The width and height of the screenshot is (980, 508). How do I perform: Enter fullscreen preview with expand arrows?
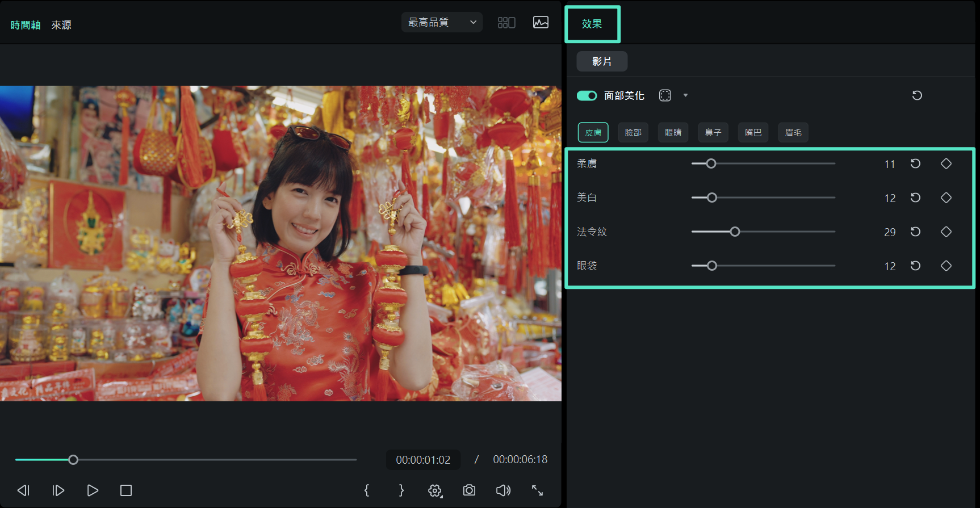click(x=537, y=490)
